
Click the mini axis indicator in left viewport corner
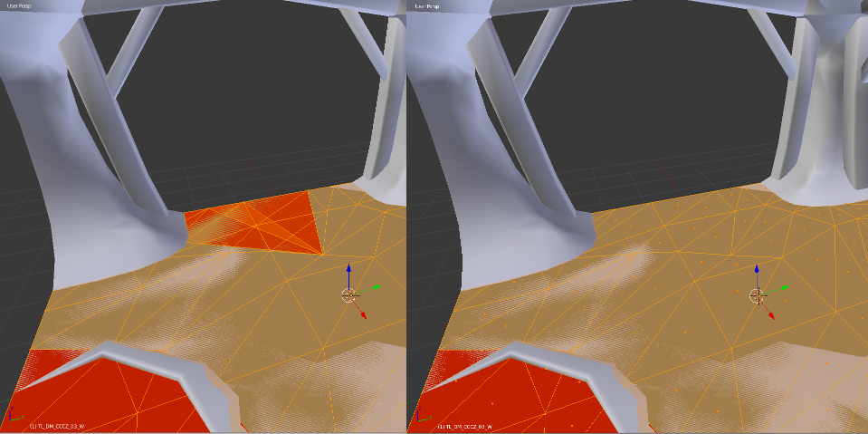[x=14, y=418]
